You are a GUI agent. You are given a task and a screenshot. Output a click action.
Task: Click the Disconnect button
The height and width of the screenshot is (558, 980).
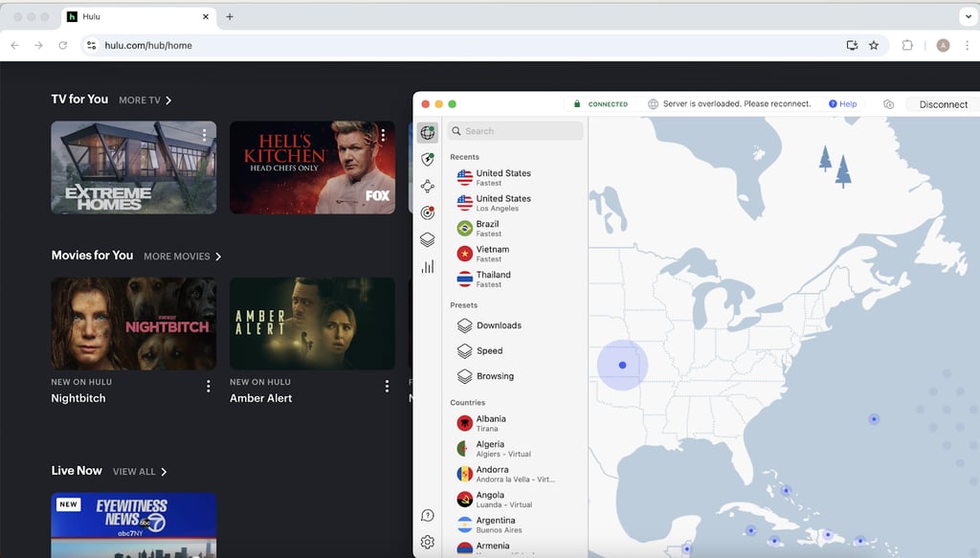(943, 104)
